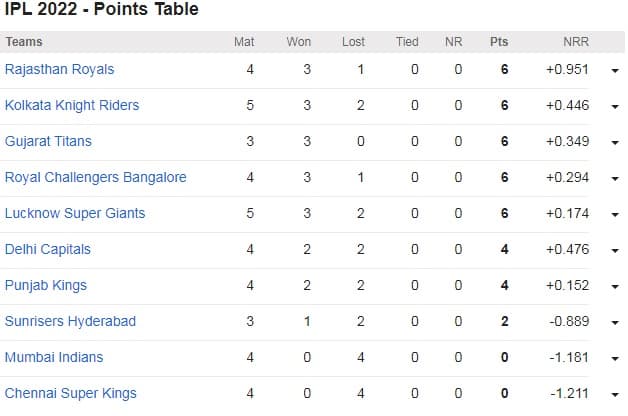Expand the Delhi Capitals row arrow

(614, 251)
